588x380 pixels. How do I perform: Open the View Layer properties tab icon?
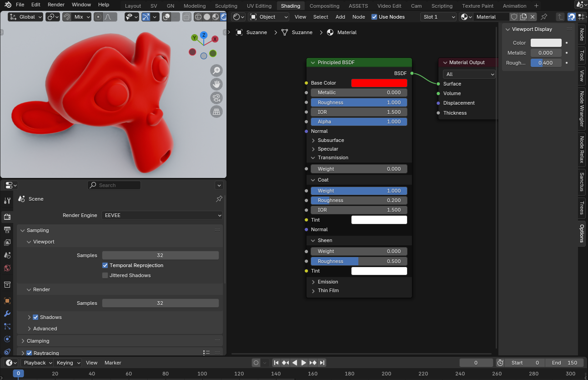pos(7,243)
